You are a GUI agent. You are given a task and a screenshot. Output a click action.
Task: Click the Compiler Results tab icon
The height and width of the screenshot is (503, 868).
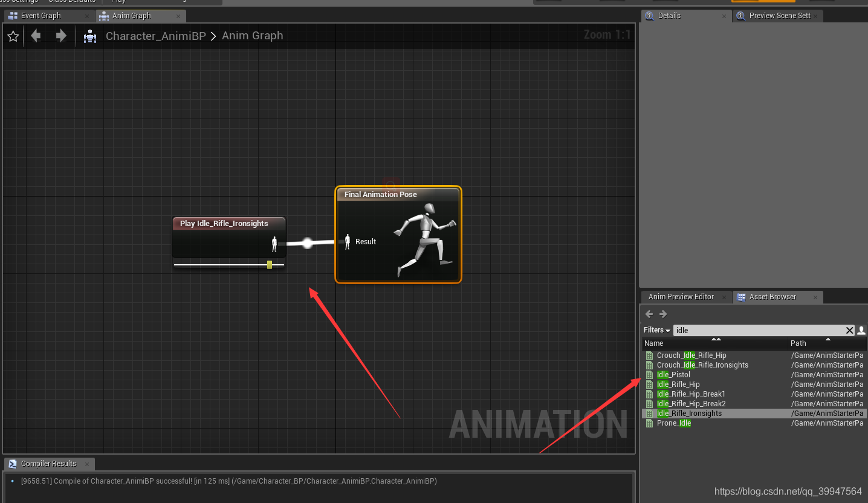point(13,464)
